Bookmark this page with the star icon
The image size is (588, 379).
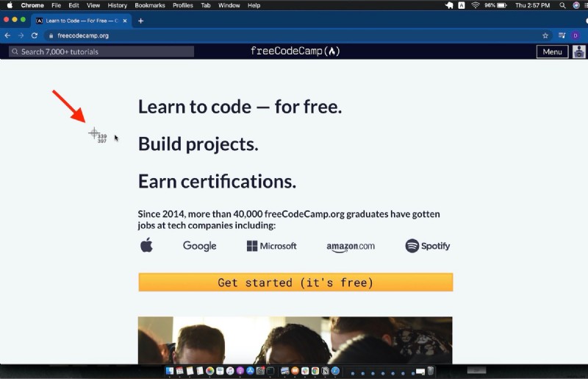click(545, 35)
